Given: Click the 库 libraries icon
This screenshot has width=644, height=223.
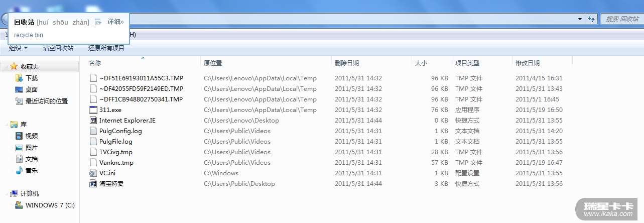Looking at the screenshot, I should 14,124.
